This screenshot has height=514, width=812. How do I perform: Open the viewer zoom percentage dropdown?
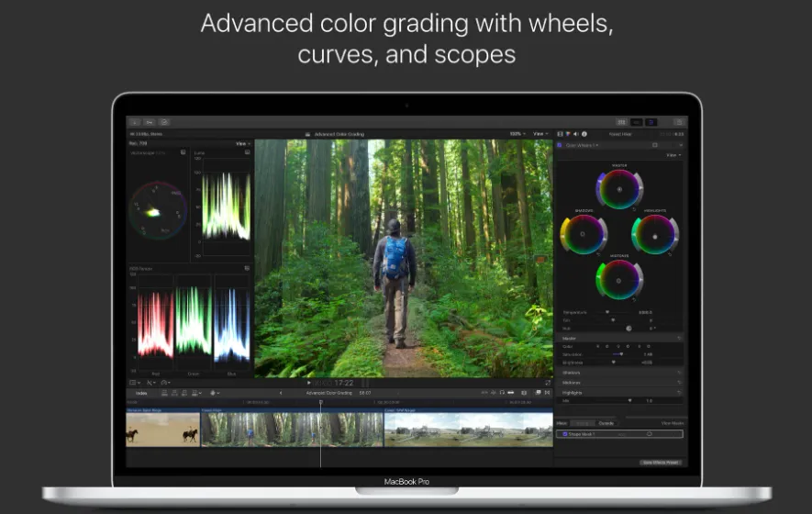pyautogui.click(x=517, y=134)
